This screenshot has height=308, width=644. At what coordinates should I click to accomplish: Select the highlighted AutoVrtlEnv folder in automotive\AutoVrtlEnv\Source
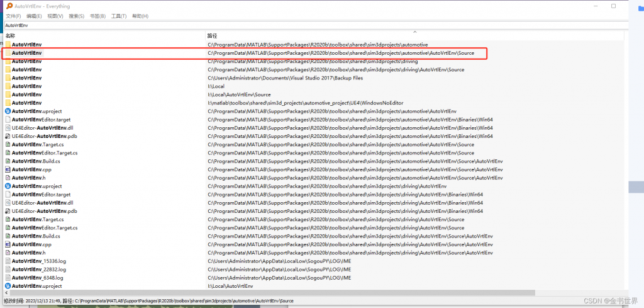[26, 53]
